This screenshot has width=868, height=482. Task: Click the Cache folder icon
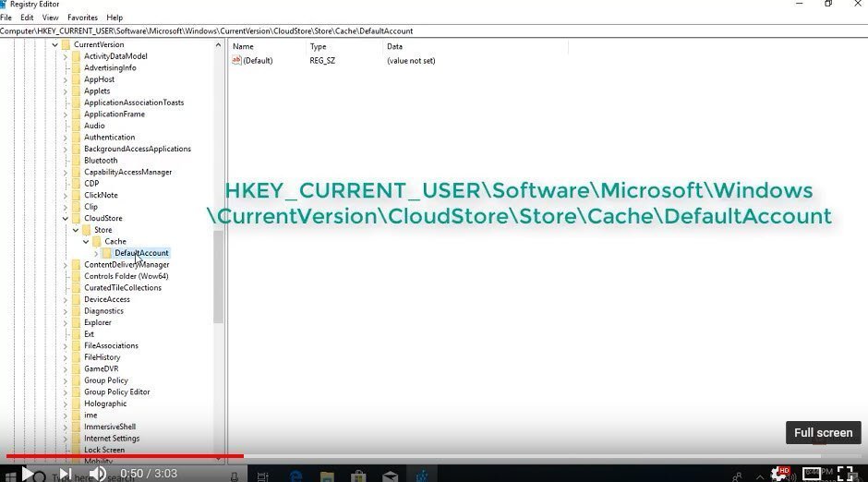(97, 241)
